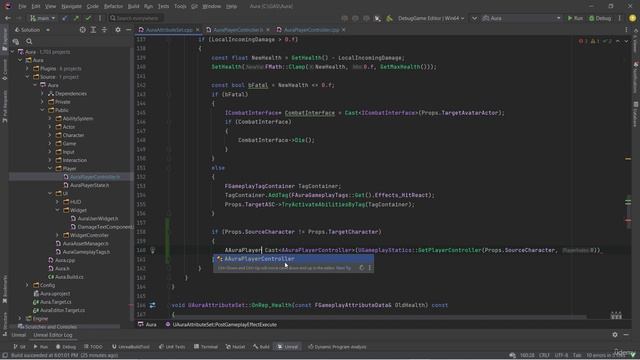The height and width of the screenshot is (360, 640).
Task: Select AuraUserWidget.h file
Action: pos(98,218)
